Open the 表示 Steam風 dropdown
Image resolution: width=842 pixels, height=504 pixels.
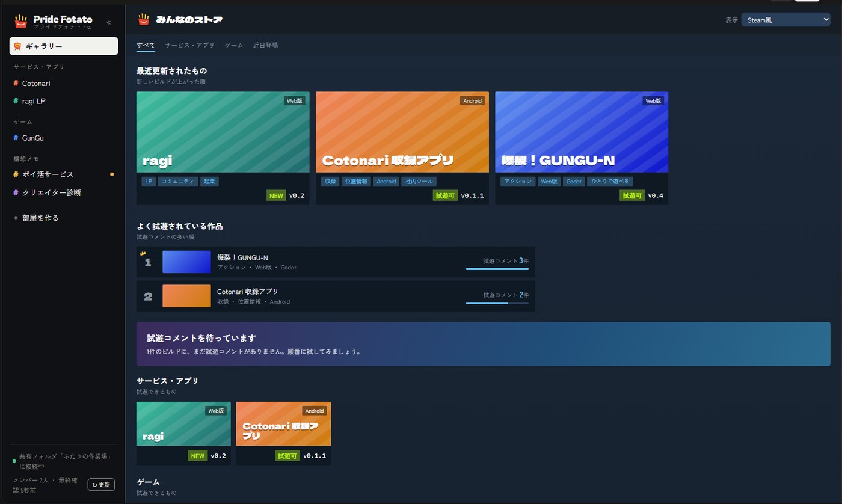[785, 20]
